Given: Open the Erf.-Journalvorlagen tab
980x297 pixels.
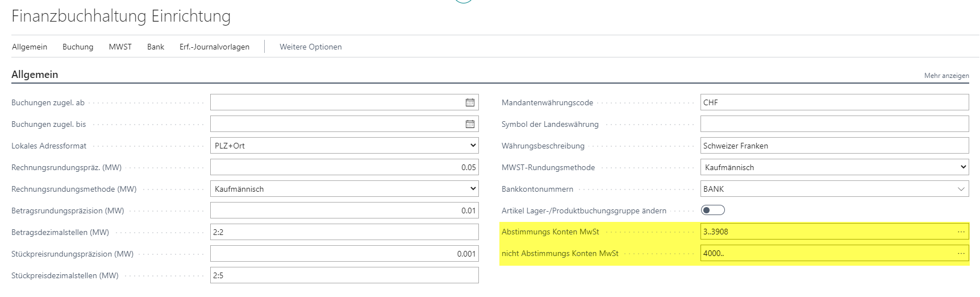Looking at the screenshot, I should coord(214,47).
